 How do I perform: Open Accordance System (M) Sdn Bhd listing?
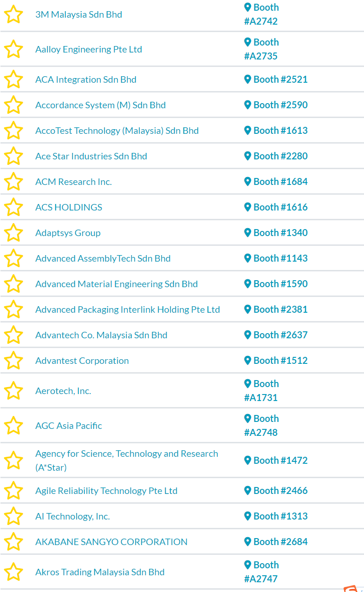click(x=100, y=105)
